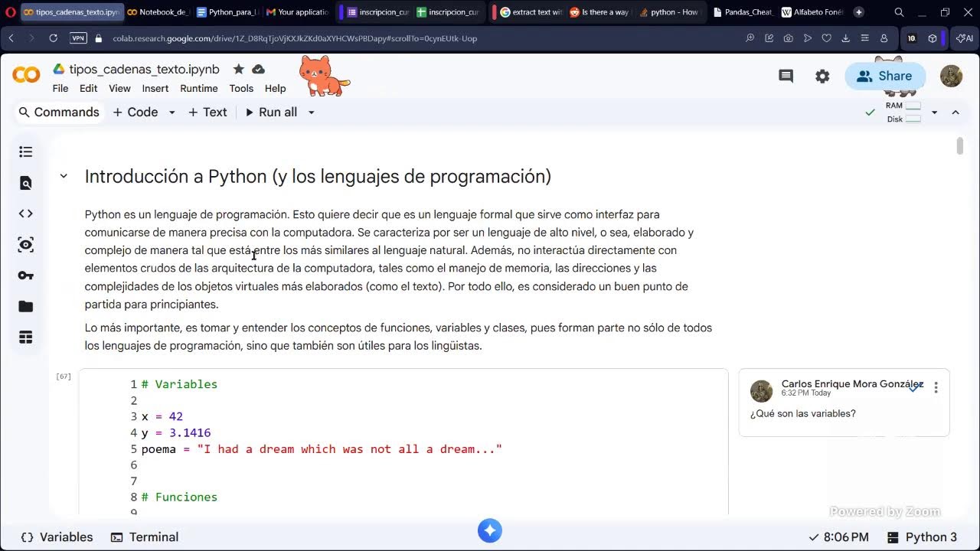Click the notebook vertical scrollbar
This screenshot has height=551, width=980.
[959, 146]
